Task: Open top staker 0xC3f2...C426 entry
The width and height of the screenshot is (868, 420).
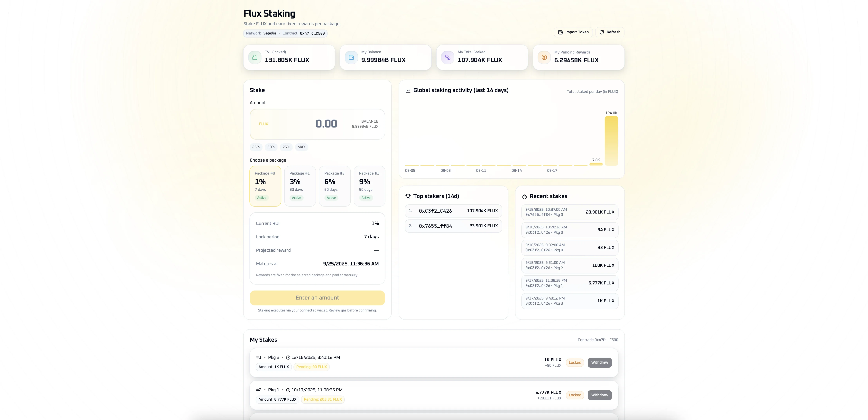Action: pos(453,211)
